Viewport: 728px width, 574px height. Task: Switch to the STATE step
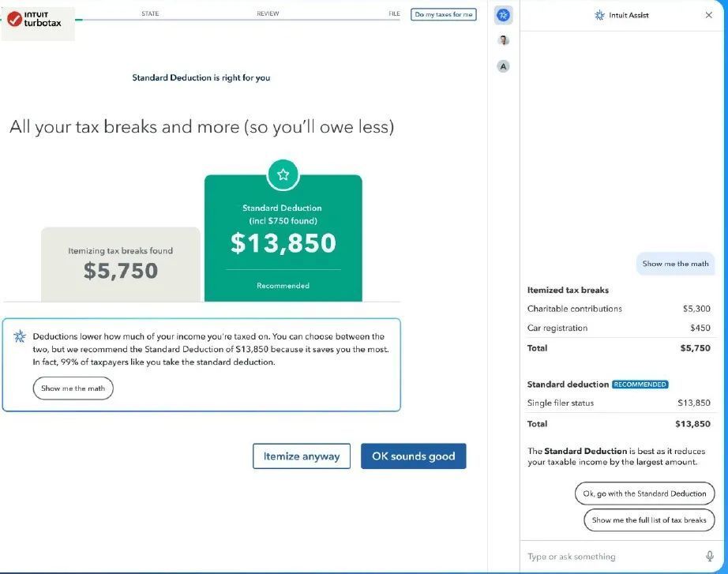[x=149, y=13]
